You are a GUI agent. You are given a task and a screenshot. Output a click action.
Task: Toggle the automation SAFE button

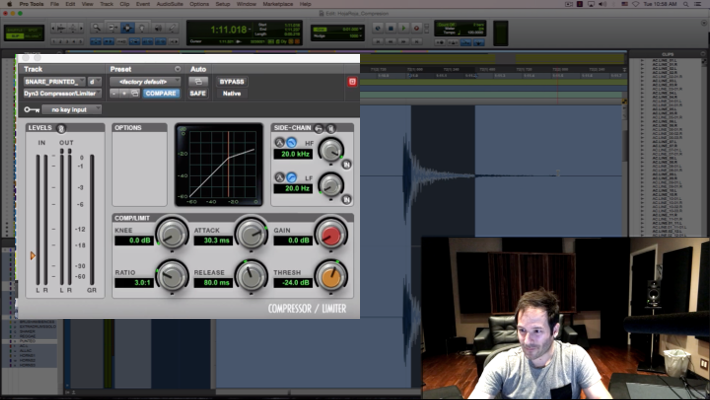click(x=198, y=93)
